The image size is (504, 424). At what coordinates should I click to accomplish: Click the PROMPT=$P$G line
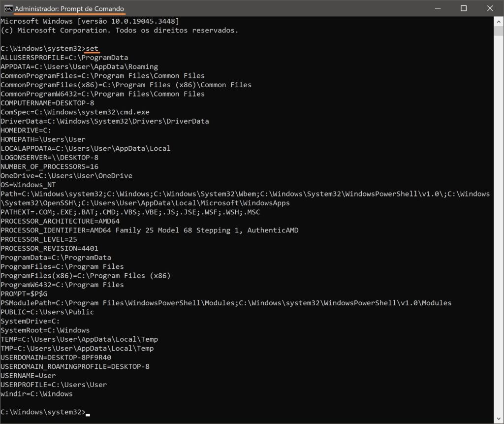point(24,294)
